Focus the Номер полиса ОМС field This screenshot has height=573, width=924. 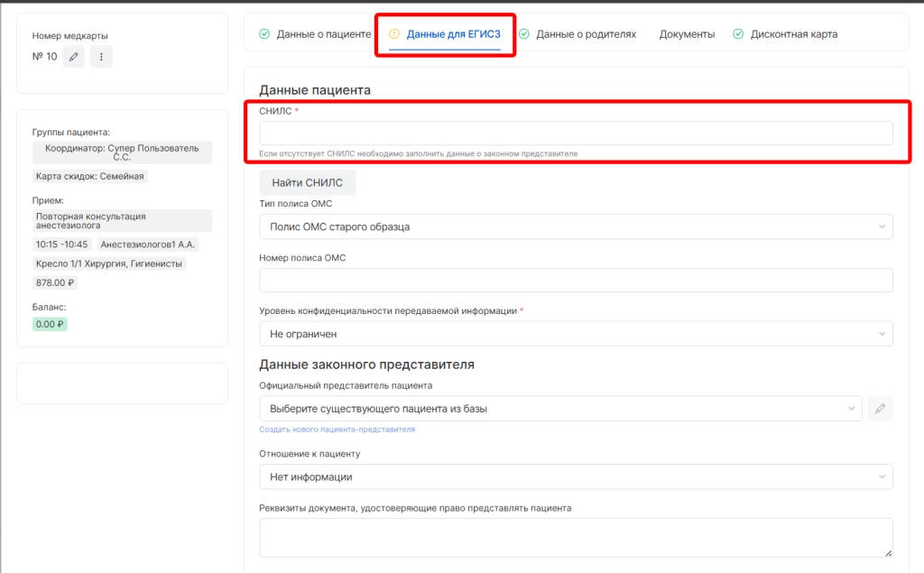576,280
